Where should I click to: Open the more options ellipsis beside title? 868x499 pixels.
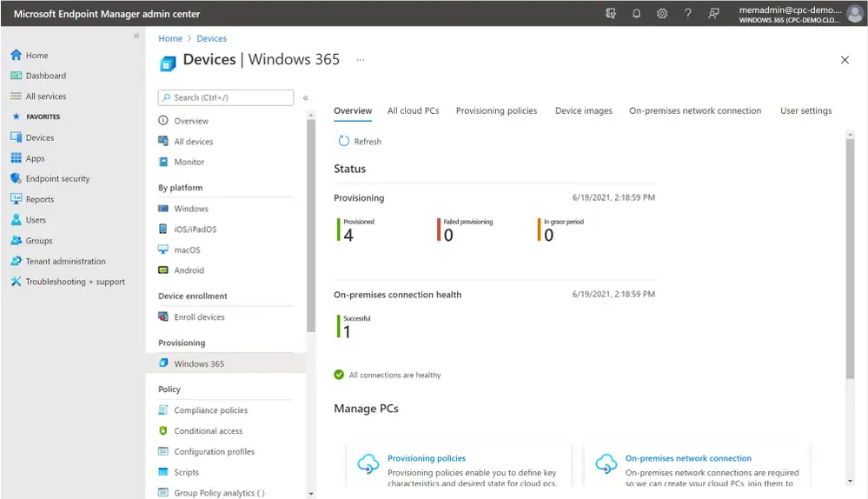[361, 59]
